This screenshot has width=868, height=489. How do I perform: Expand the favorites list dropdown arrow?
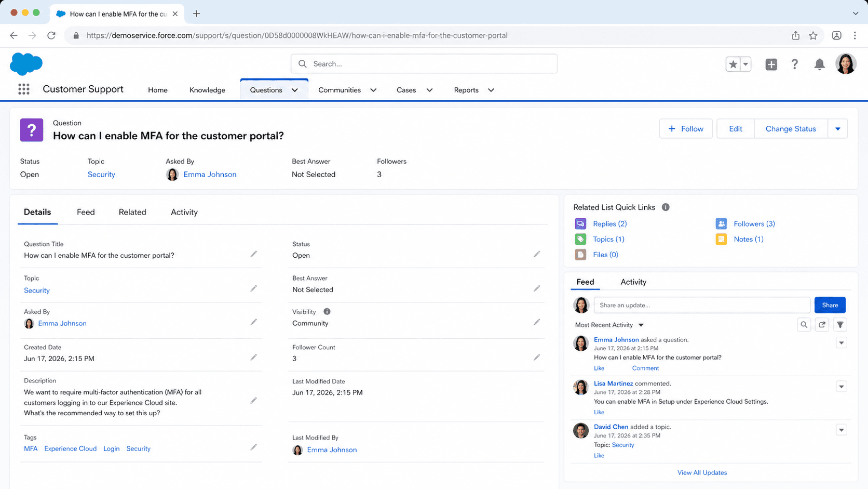pyautogui.click(x=745, y=64)
